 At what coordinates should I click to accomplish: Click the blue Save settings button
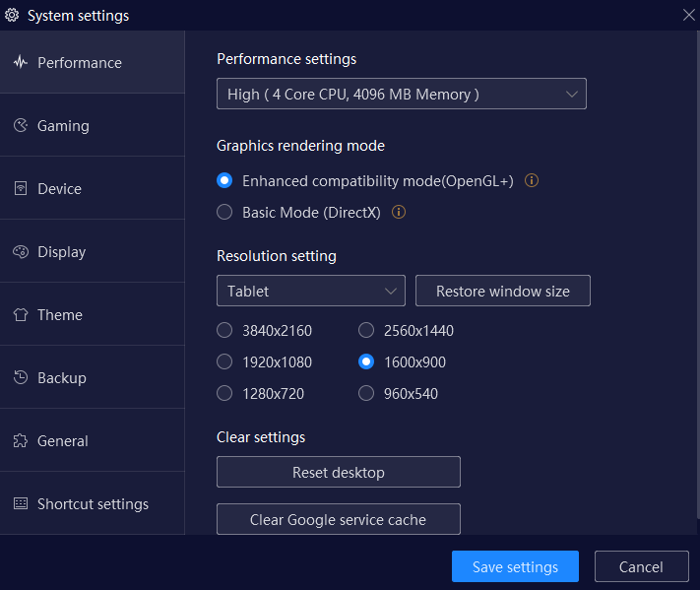(x=515, y=566)
